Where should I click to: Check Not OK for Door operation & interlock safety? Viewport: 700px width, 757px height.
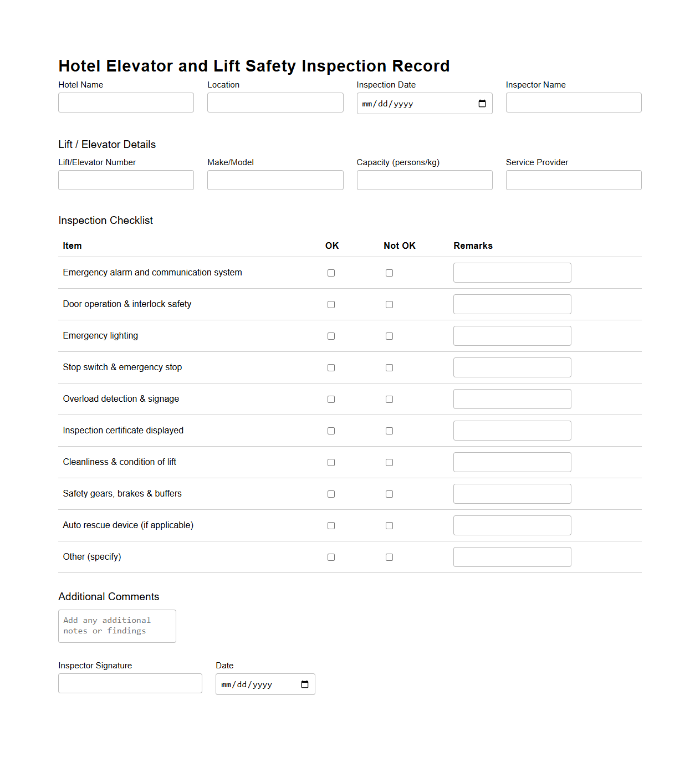point(389,304)
